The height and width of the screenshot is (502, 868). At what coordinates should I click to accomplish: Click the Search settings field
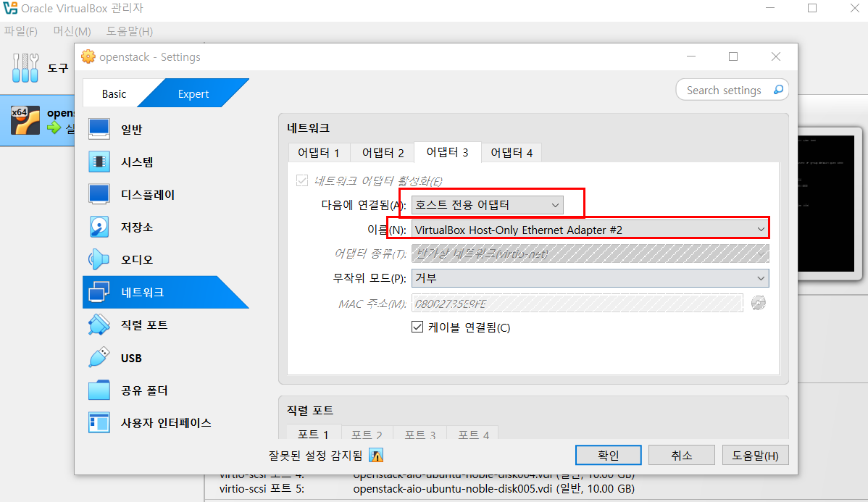pyautogui.click(x=732, y=90)
